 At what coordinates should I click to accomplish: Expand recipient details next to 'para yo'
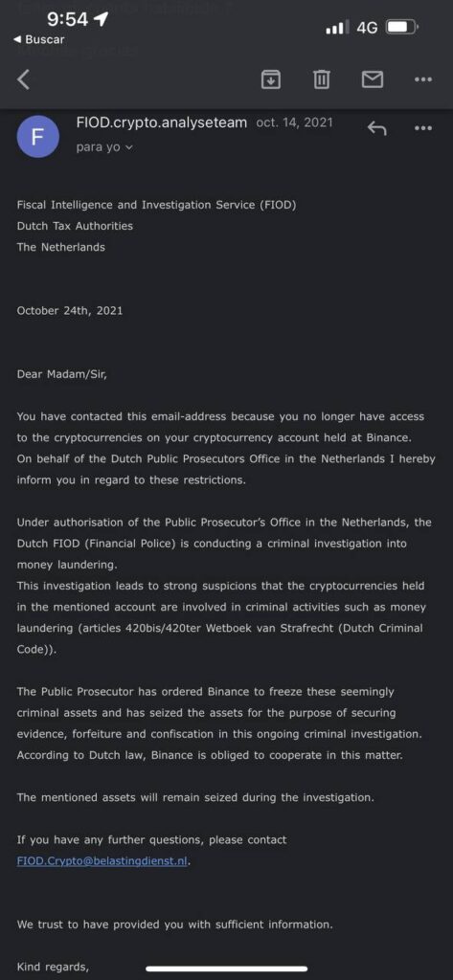(x=129, y=148)
